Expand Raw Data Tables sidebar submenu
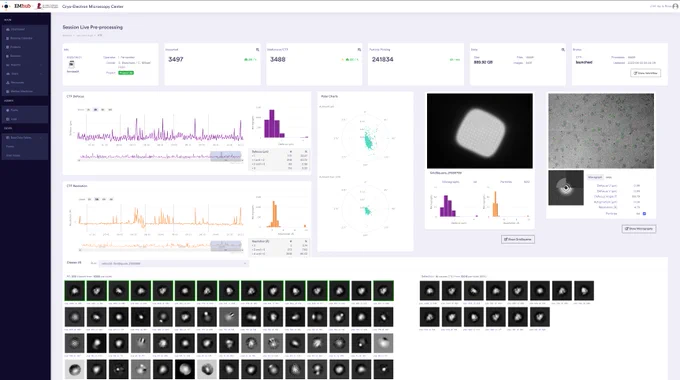 pos(25,138)
